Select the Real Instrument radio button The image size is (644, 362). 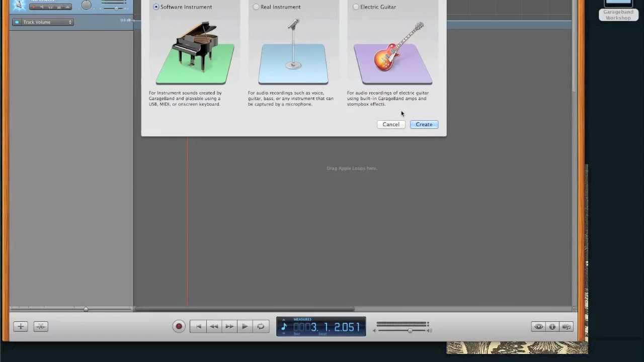coord(256,7)
